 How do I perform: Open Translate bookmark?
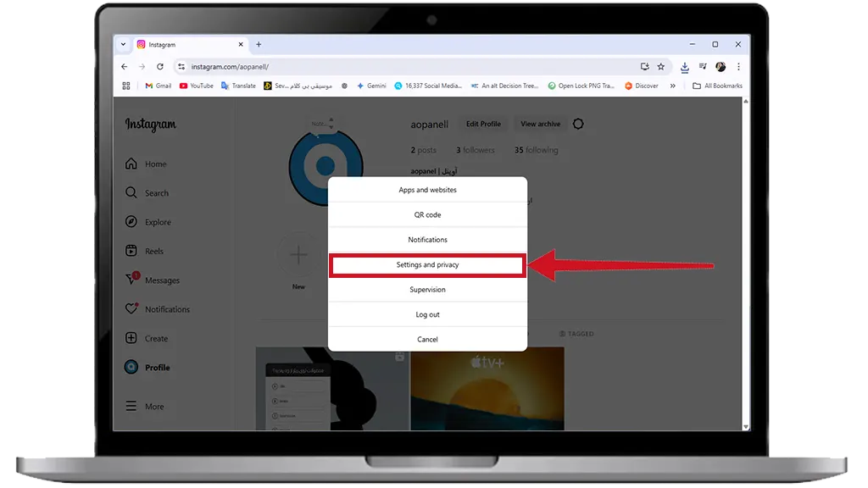click(x=238, y=86)
